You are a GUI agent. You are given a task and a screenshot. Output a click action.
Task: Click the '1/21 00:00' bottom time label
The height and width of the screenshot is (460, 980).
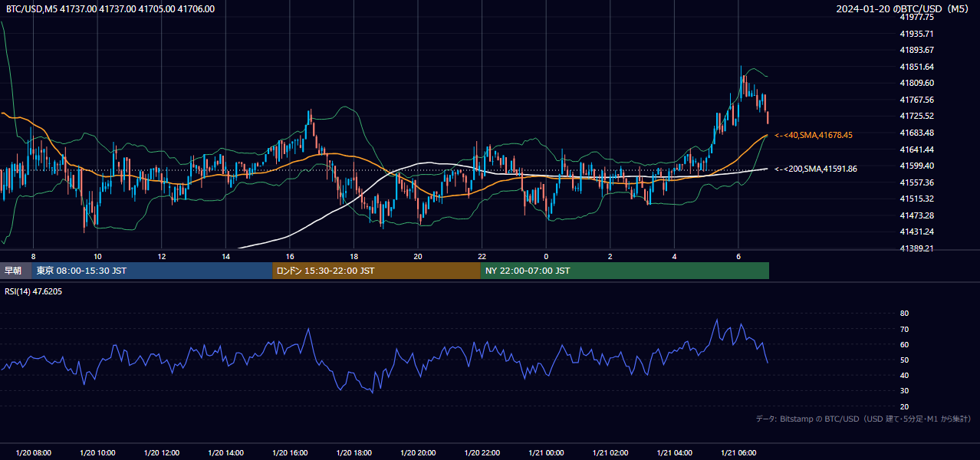point(546,453)
